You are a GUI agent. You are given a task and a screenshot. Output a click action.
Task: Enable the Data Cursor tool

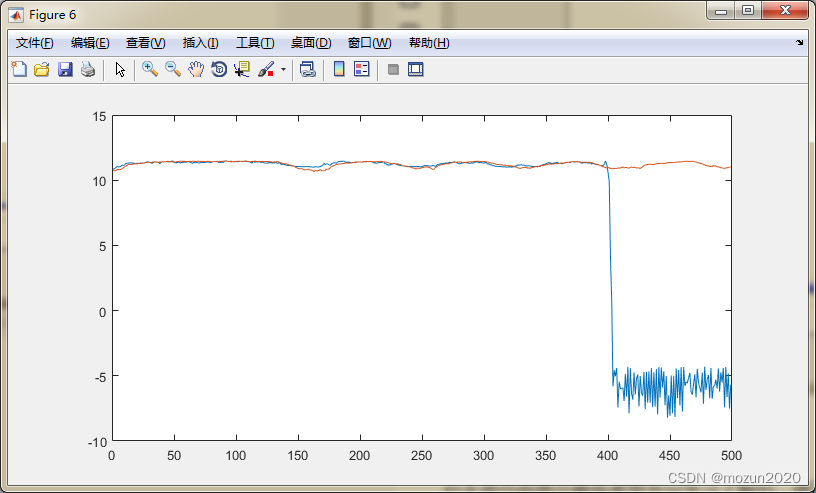tap(242, 69)
